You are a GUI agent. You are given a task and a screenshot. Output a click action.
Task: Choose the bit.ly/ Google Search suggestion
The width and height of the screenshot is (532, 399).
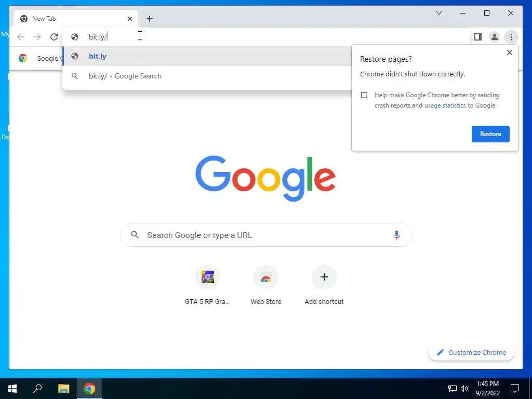(x=207, y=76)
